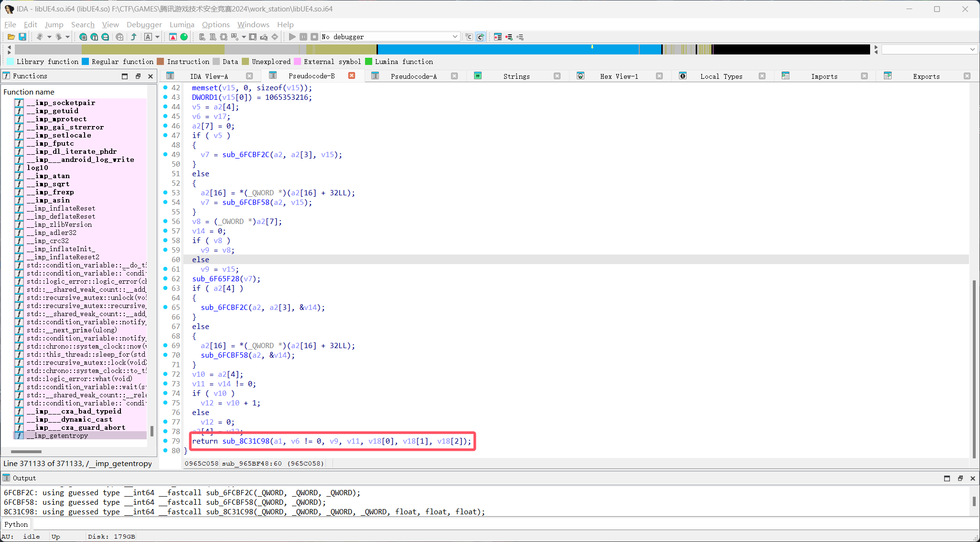Click the text search 'A' toolbar icon
This screenshot has width=980, height=542.
click(x=148, y=37)
